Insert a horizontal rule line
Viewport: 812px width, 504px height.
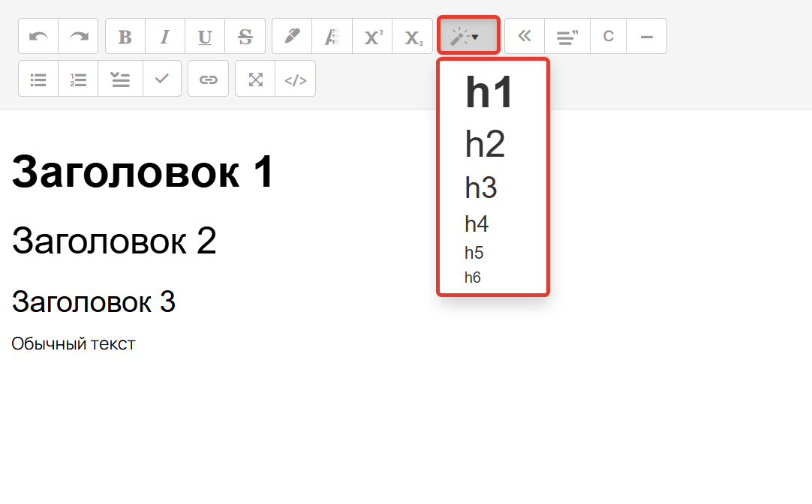646,36
